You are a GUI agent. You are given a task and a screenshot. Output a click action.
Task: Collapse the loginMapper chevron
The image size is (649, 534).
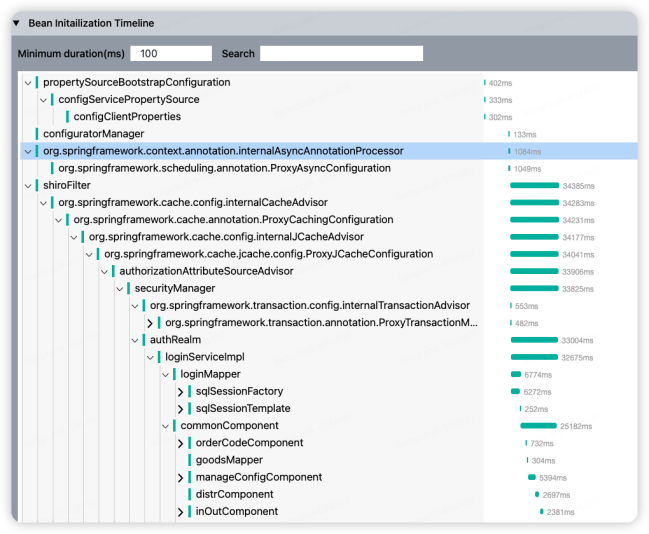coord(166,375)
